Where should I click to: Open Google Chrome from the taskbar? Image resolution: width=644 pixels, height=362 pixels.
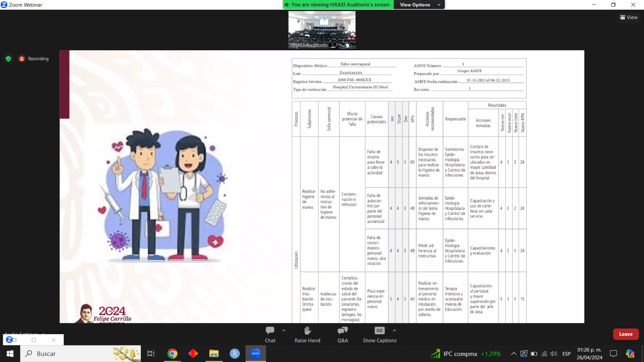pos(172,354)
